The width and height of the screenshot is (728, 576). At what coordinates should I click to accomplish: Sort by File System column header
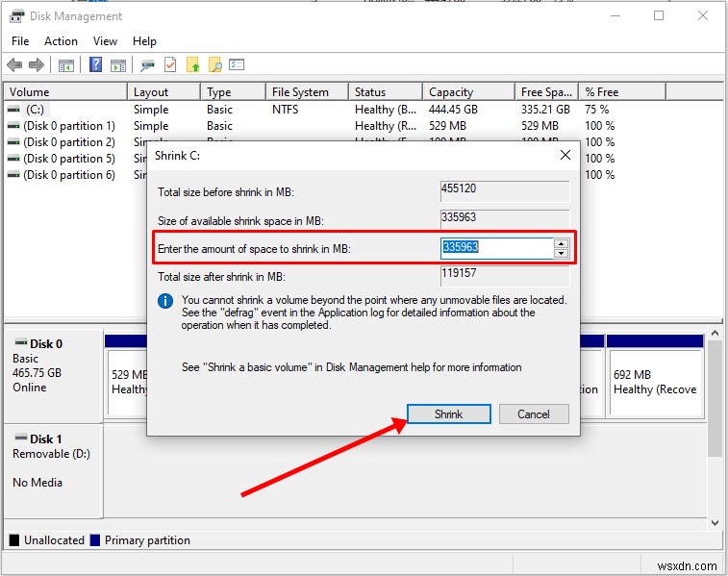(x=308, y=92)
